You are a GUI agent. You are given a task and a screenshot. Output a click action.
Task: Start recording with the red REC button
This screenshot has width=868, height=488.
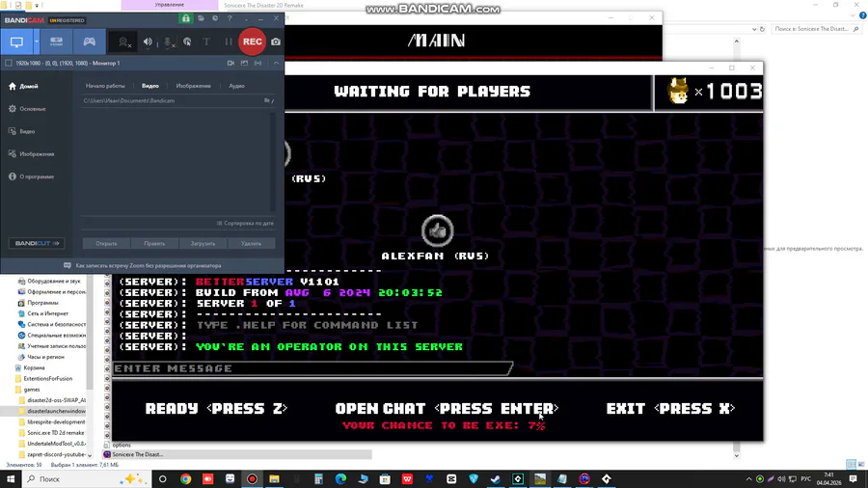click(252, 41)
